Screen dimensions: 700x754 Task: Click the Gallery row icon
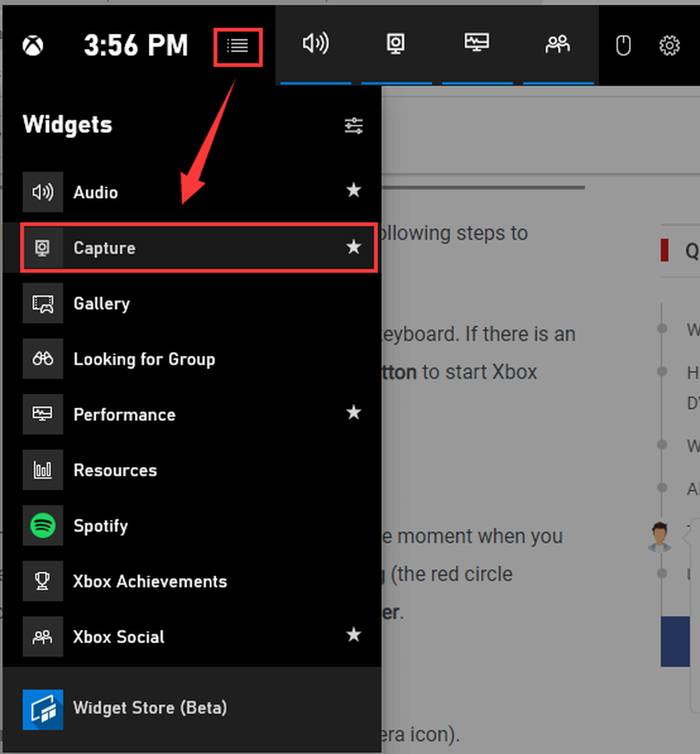[43, 303]
